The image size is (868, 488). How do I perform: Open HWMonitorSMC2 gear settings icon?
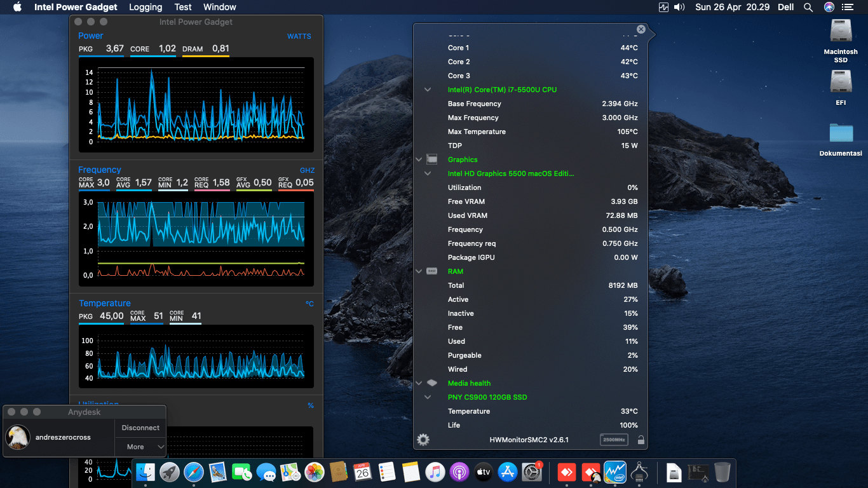tap(423, 439)
